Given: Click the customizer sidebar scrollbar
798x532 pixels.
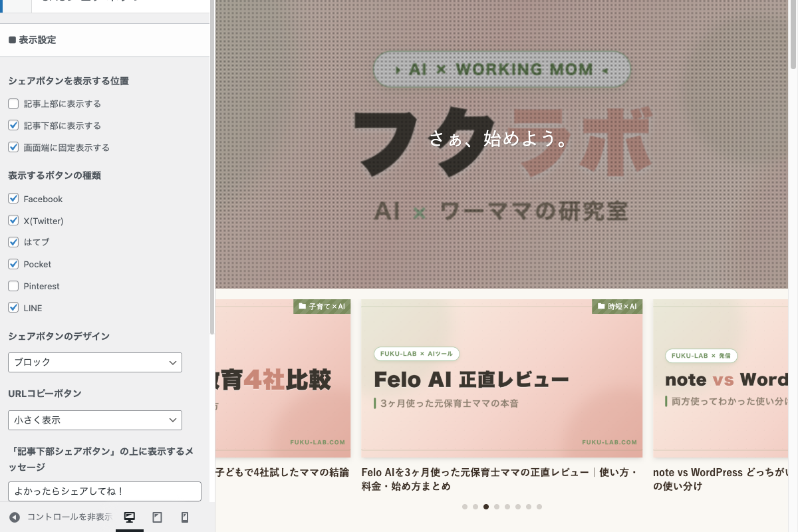Looking at the screenshot, I should click(x=212, y=166).
